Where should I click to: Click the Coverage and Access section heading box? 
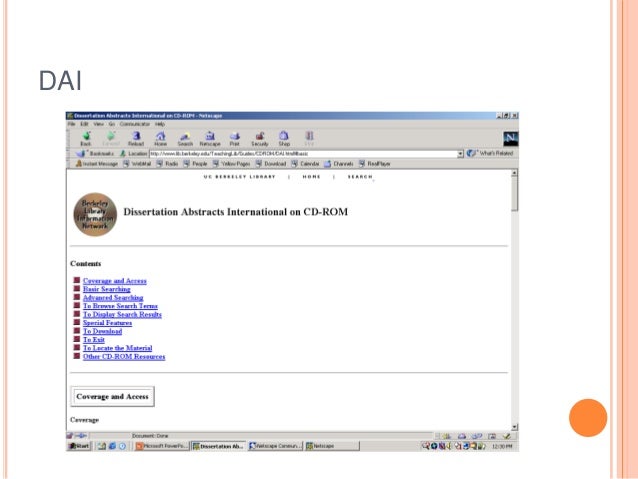tap(112, 396)
